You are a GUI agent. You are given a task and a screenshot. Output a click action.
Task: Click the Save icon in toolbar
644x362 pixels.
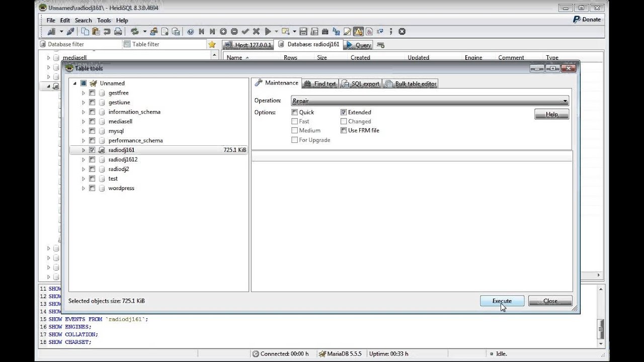click(303, 32)
